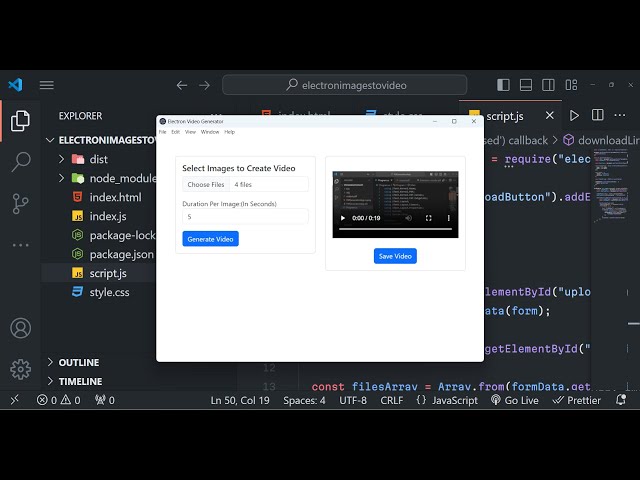640x480 pixels.
Task: Click the split editor icon
Action: pos(598,116)
